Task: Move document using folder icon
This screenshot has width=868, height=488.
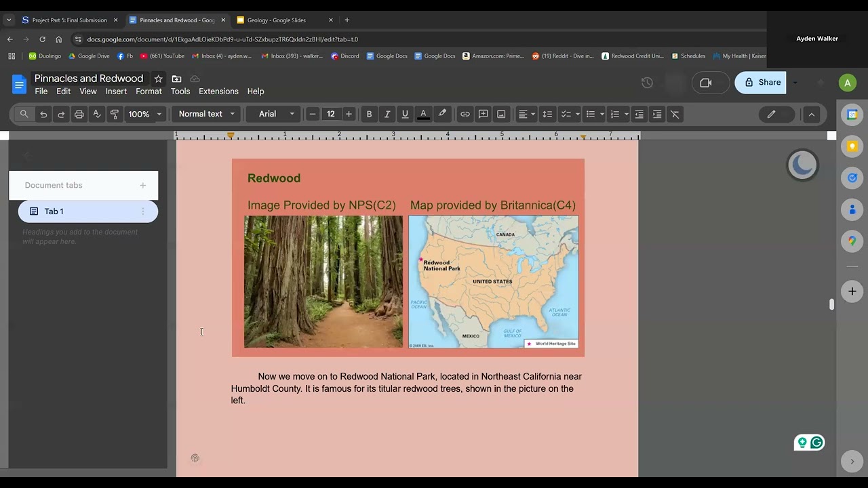Action: [x=177, y=79]
